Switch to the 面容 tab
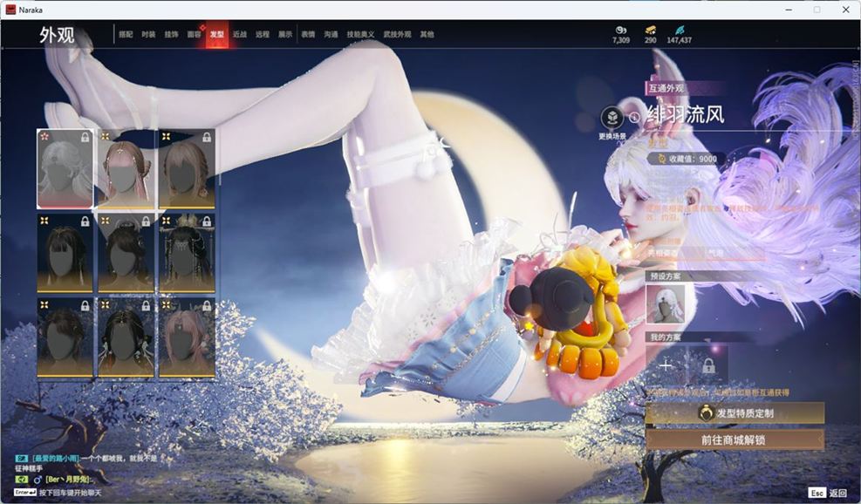This screenshot has height=504, width=861. (x=194, y=35)
